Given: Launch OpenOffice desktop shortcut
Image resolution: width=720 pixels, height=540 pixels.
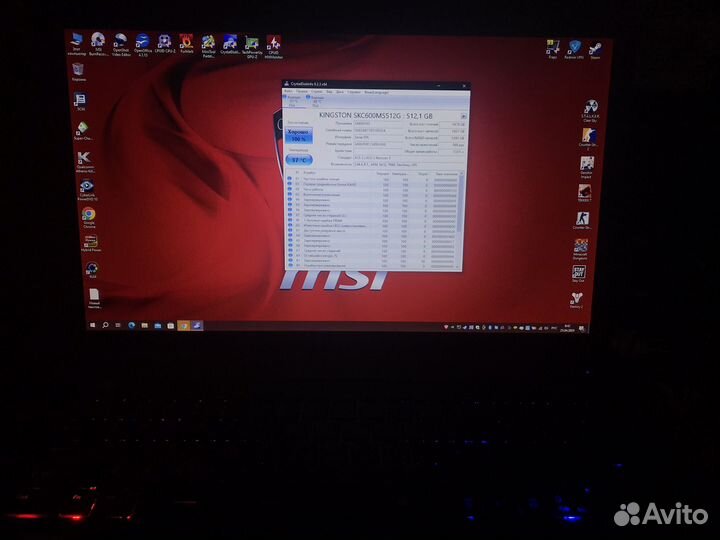Looking at the screenshot, I should coord(143,45).
